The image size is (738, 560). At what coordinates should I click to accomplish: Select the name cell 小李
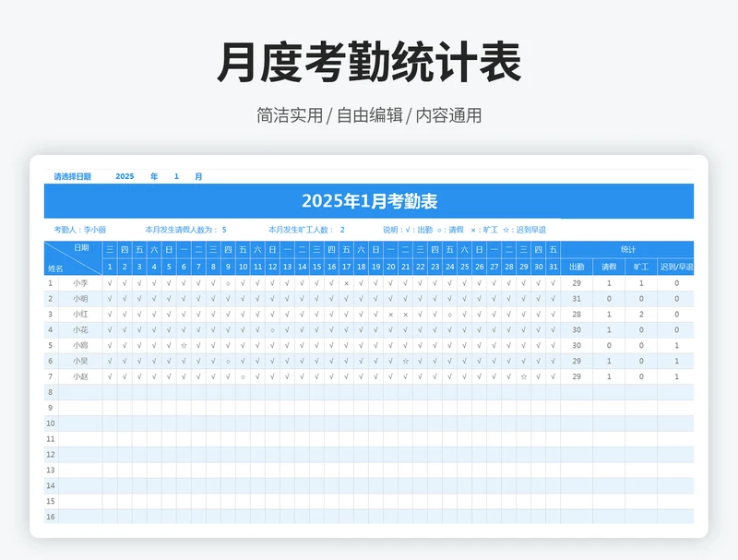80,283
